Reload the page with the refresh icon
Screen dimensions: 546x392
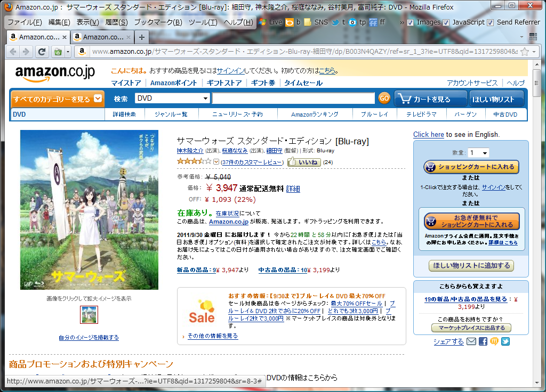point(42,52)
